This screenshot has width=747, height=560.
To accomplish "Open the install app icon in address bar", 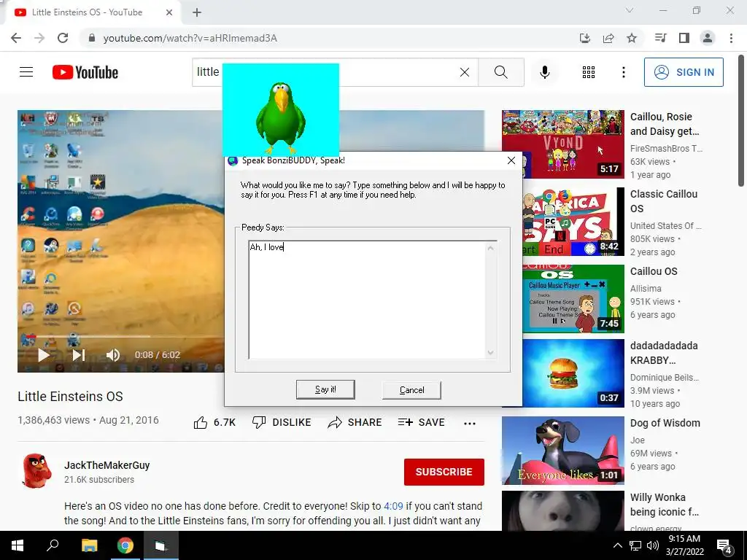I will (x=585, y=38).
